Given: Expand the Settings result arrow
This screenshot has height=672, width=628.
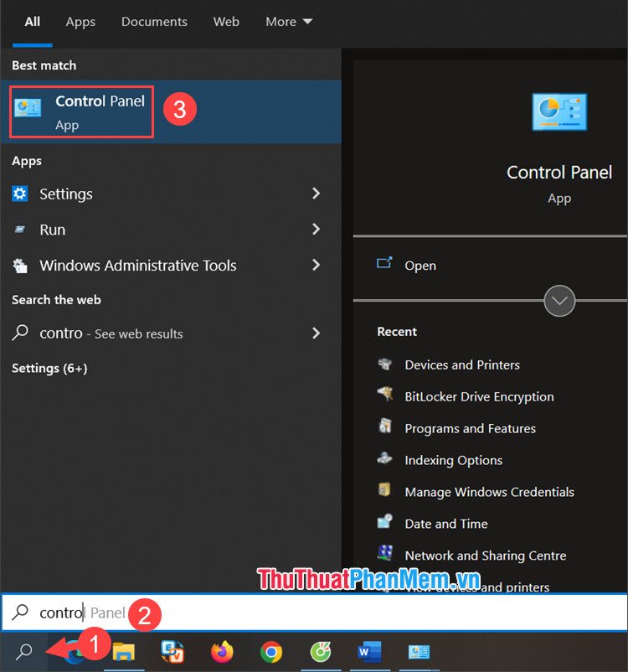Looking at the screenshot, I should 317,194.
